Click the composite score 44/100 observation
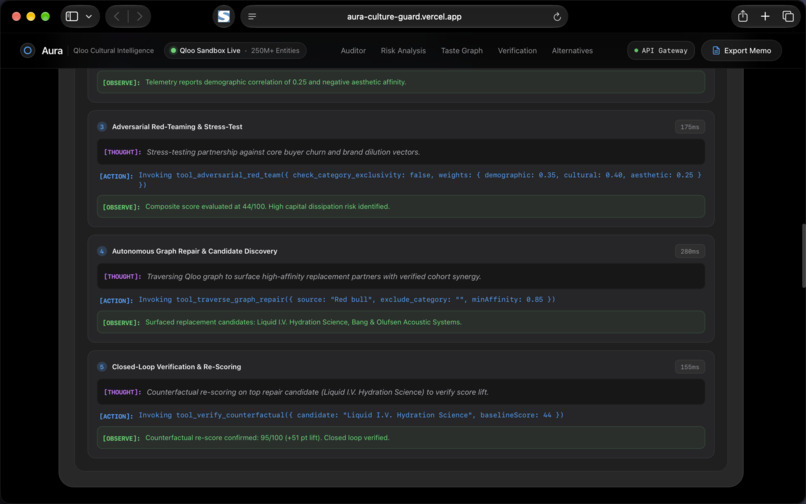 (x=401, y=206)
